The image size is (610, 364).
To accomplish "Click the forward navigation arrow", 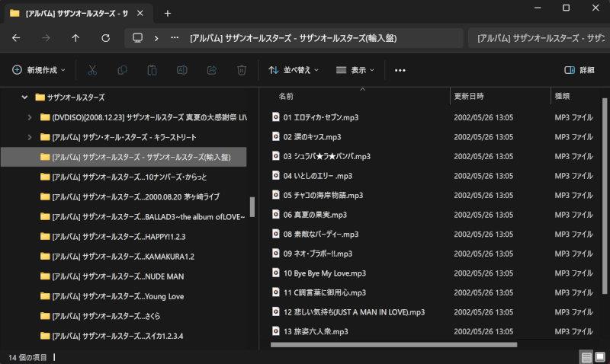I will [46, 38].
